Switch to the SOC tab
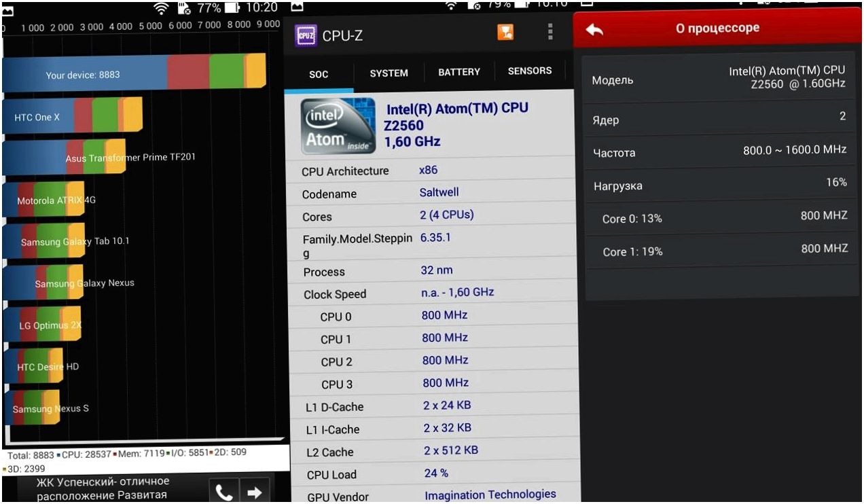The image size is (864, 504). pyautogui.click(x=319, y=74)
